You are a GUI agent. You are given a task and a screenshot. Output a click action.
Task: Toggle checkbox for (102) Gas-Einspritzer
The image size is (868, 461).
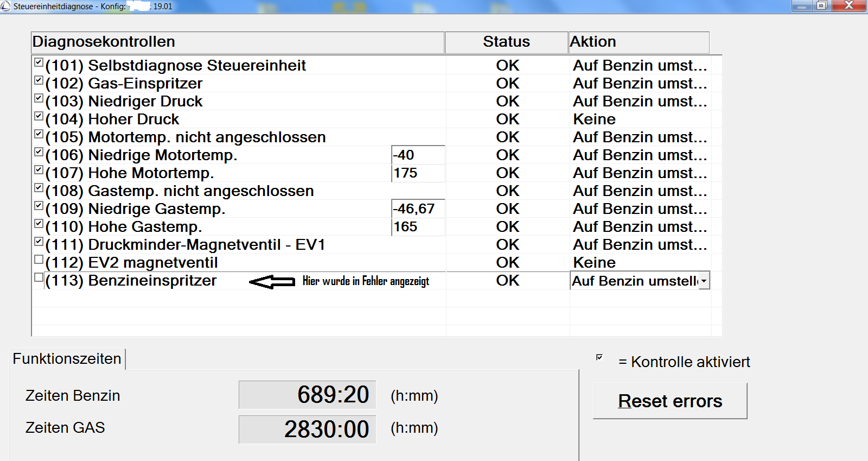39,80
